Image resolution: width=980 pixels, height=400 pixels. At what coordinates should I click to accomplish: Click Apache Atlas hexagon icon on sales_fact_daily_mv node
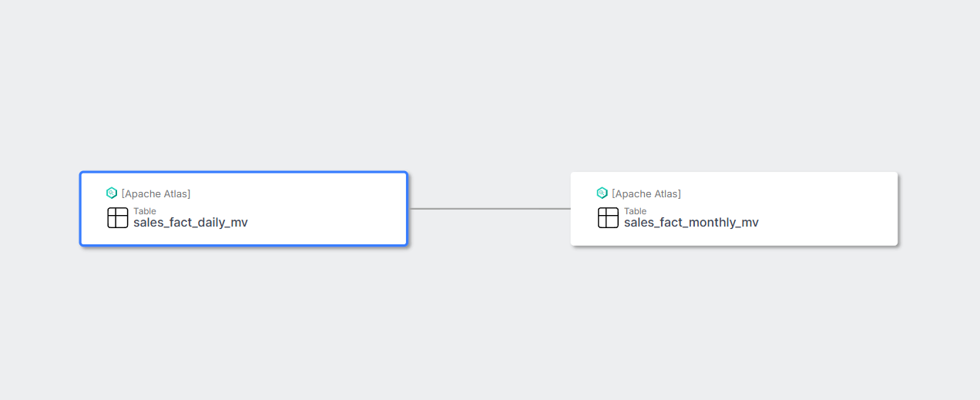[112, 193]
